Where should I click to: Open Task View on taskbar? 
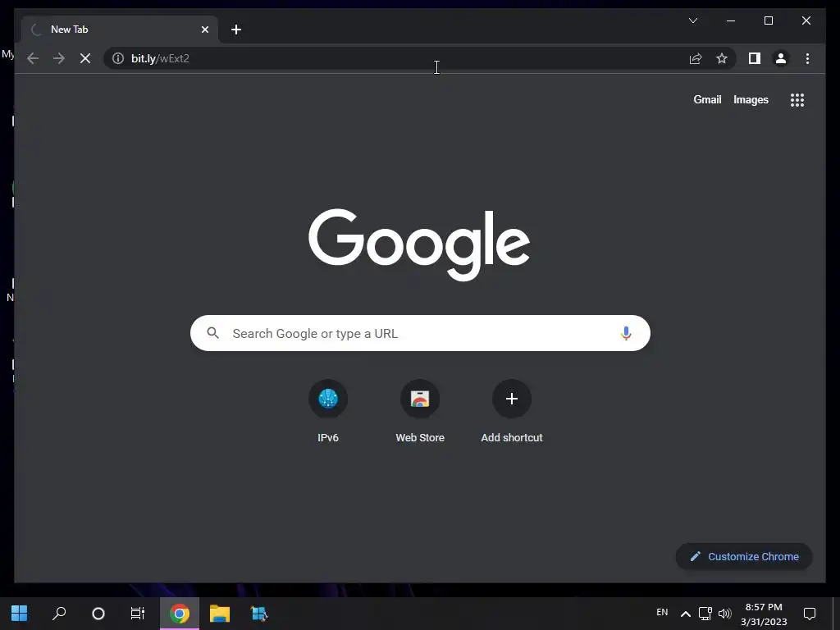point(138,614)
